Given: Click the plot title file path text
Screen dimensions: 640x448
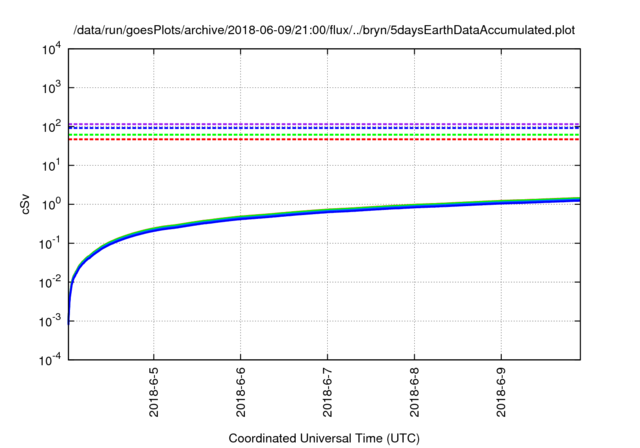Looking at the screenshot, I should (x=324, y=30).
